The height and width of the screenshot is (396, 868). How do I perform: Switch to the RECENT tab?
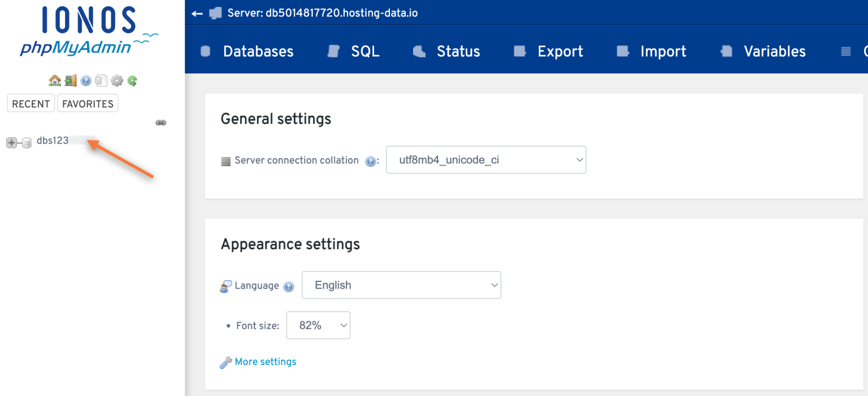coord(31,103)
